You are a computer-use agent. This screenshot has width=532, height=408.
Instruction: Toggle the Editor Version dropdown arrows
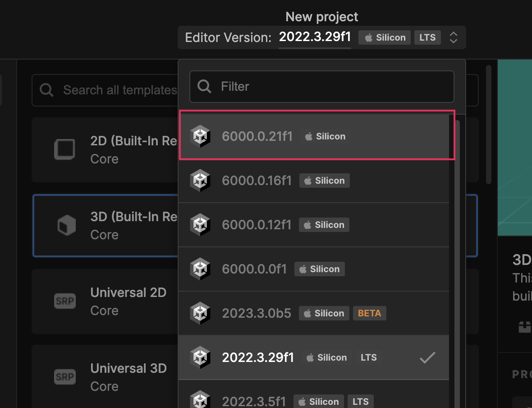click(x=454, y=37)
